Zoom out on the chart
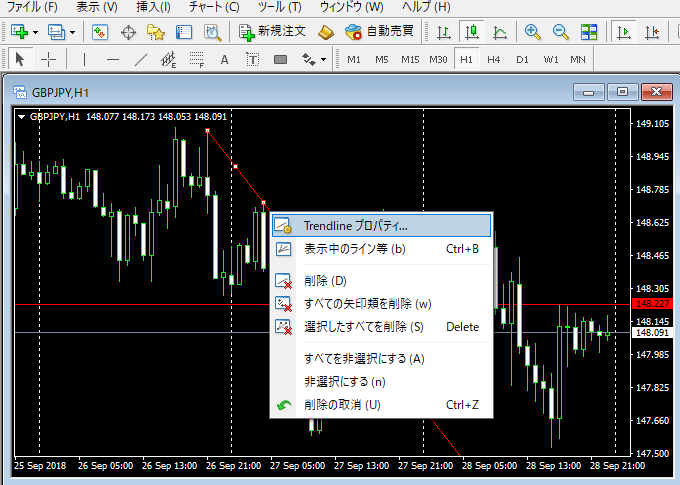 coord(560,33)
